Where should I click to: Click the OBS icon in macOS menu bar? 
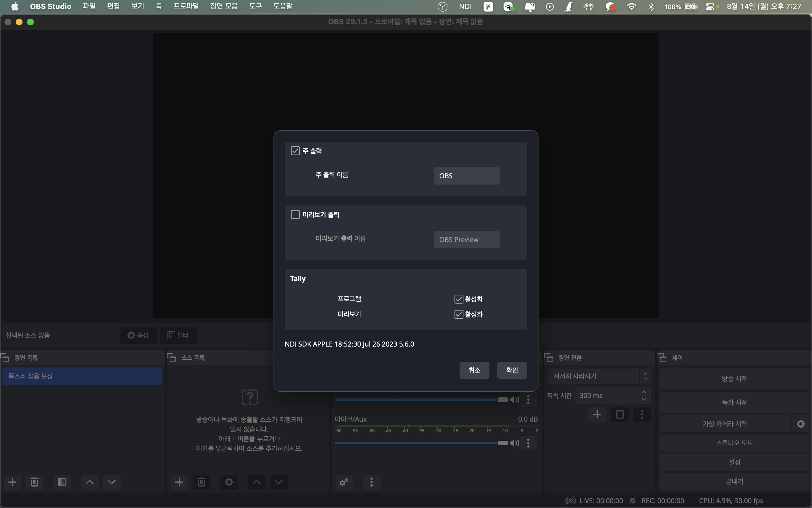point(443,6)
